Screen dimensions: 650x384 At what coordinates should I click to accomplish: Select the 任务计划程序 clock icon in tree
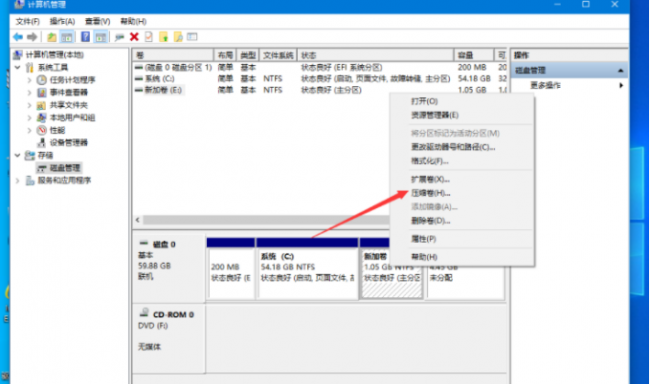click(41, 80)
